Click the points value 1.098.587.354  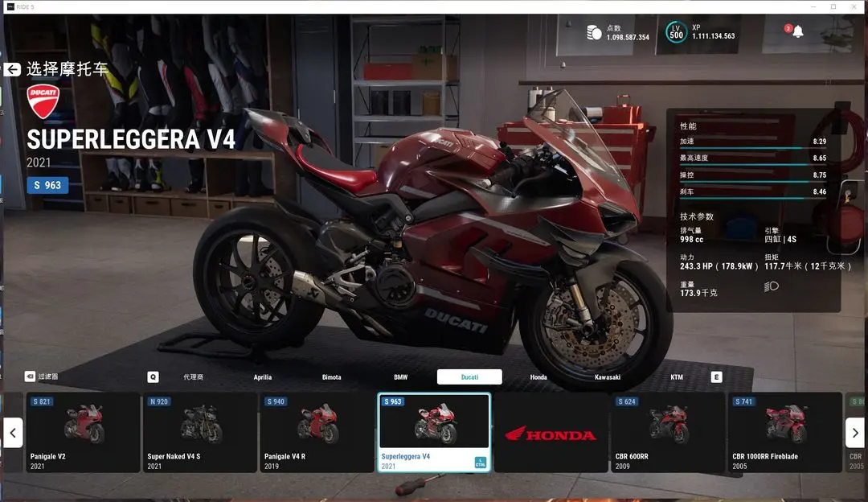(628, 37)
